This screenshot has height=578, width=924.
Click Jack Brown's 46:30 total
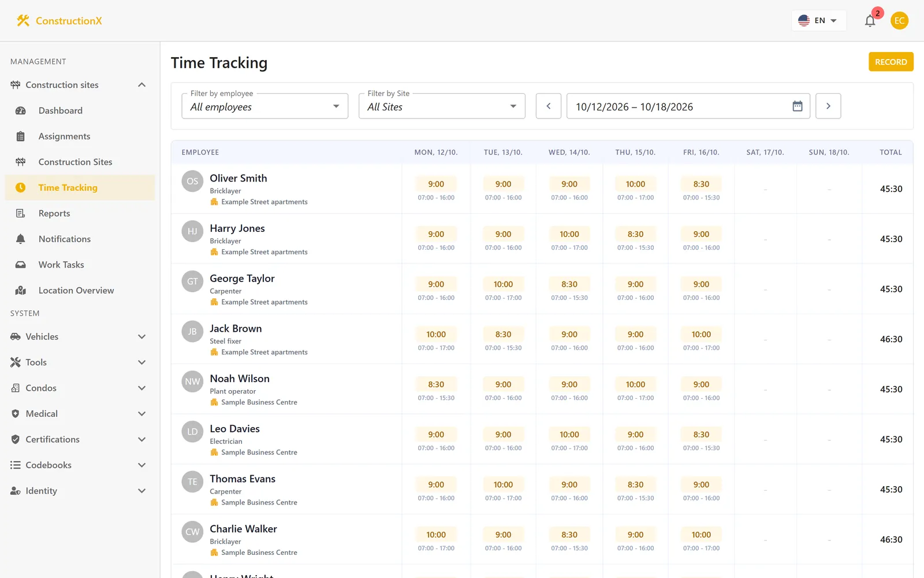point(891,339)
